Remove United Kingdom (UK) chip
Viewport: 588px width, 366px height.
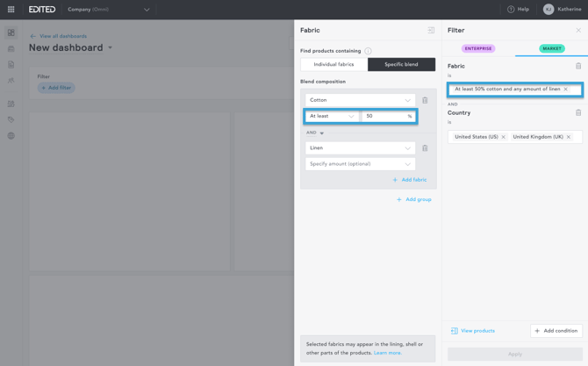click(x=569, y=137)
